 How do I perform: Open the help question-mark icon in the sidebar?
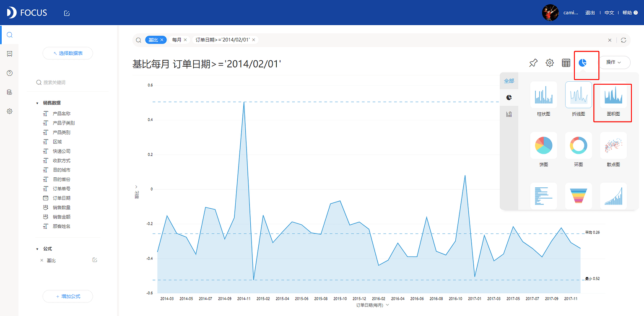(9, 73)
